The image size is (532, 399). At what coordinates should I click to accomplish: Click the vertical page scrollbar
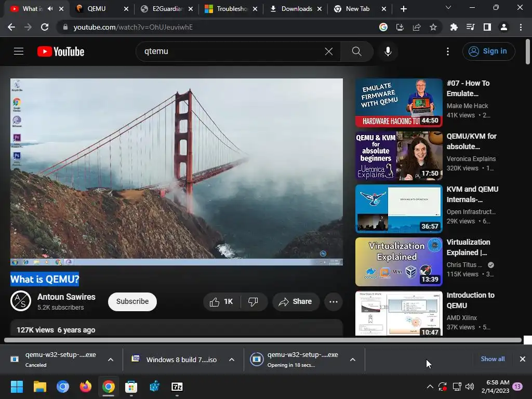tap(528, 51)
